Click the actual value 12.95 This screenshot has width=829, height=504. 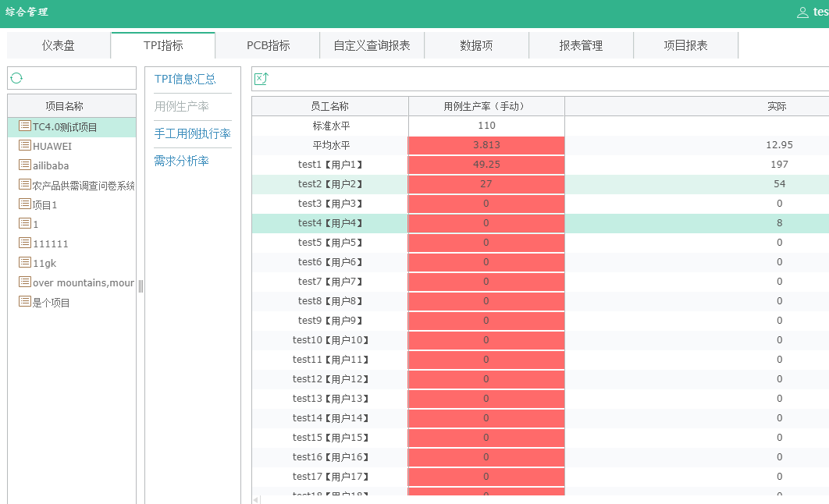coord(779,145)
